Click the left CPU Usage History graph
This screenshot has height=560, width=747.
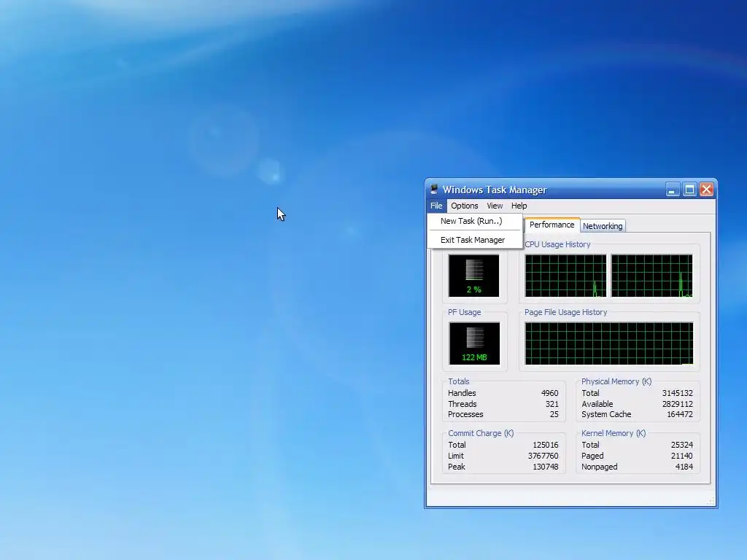[x=565, y=276]
